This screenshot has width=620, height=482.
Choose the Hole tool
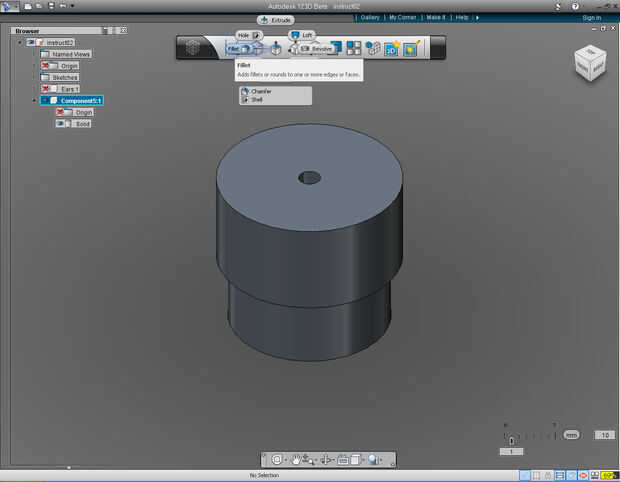coord(248,35)
